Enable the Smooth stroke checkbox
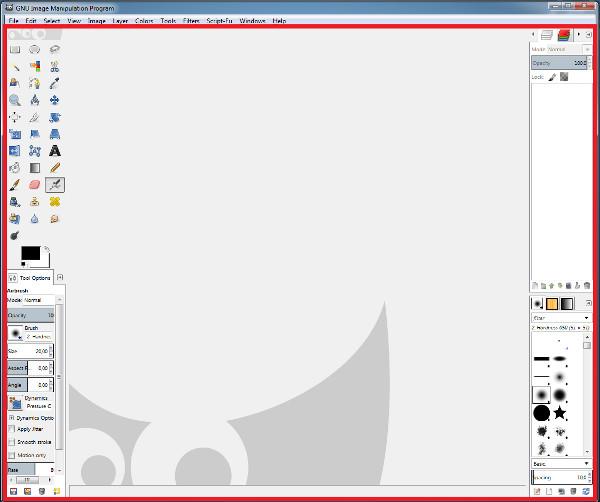Viewport: 600px width, 502px height. pyautogui.click(x=12, y=442)
